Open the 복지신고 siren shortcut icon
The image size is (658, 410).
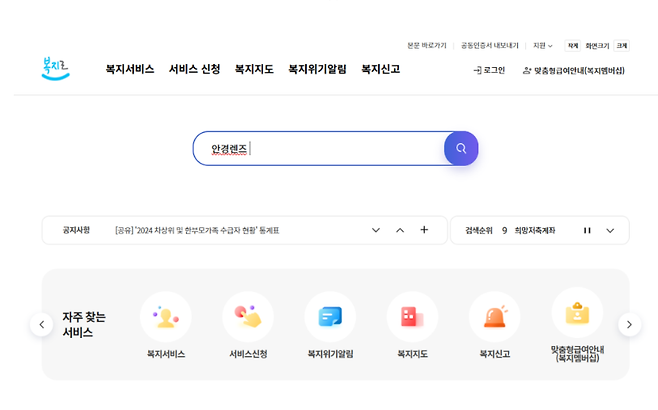pyautogui.click(x=494, y=317)
